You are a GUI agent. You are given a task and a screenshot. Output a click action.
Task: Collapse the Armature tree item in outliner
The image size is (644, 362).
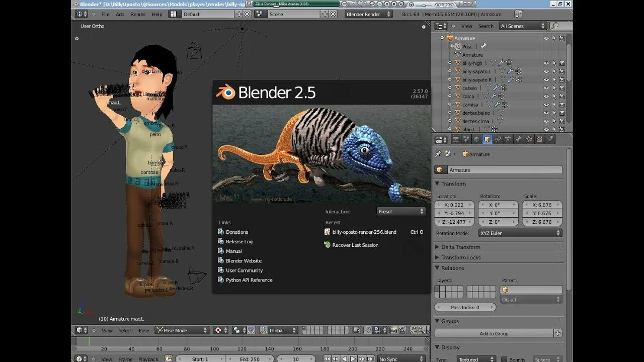pos(442,38)
